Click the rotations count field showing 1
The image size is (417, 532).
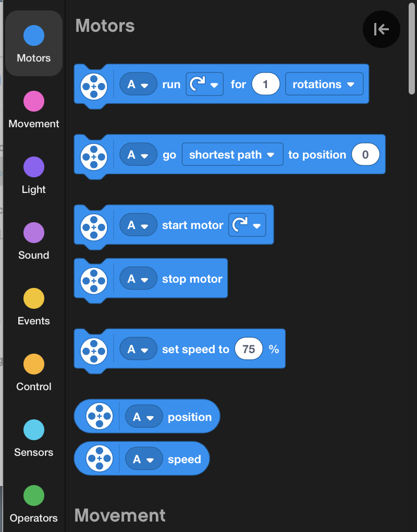(265, 84)
